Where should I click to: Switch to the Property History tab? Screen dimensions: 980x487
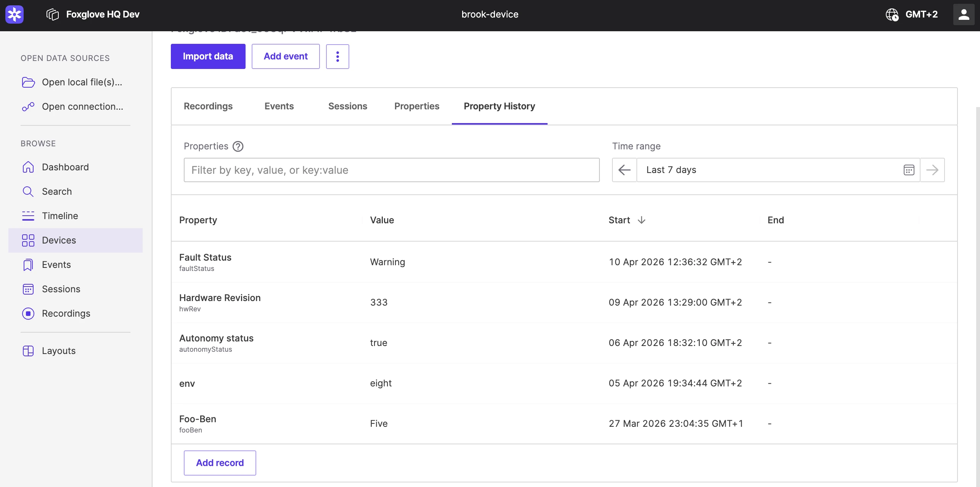pos(499,106)
